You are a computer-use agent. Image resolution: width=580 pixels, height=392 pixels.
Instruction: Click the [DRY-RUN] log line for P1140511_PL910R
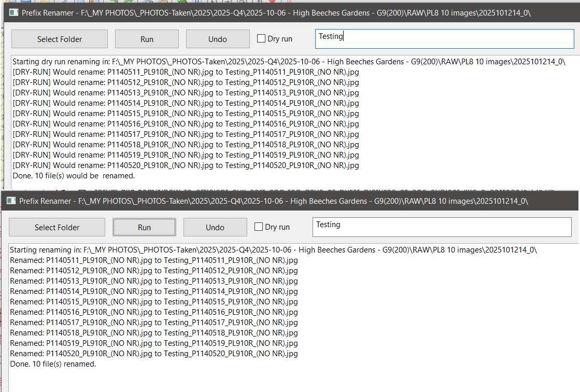tap(186, 72)
